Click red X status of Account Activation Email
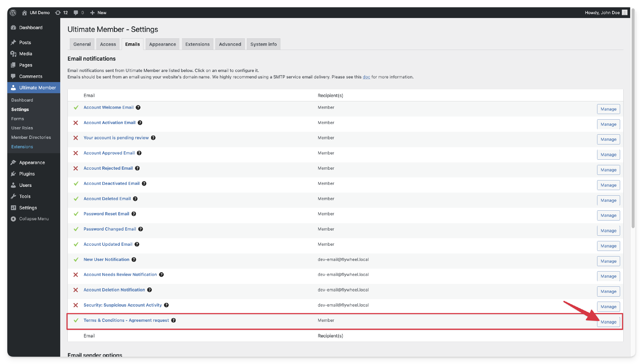Image resolution: width=643 pixels, height=364 pixels. (x=75, y=123)
